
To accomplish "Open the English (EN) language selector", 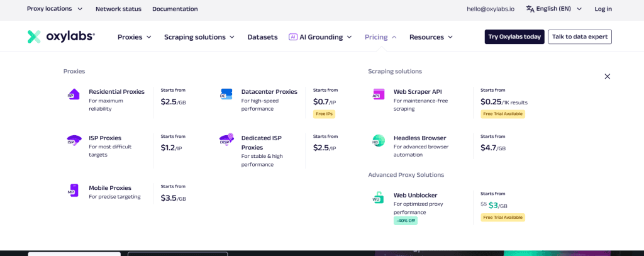I will 554,9.
